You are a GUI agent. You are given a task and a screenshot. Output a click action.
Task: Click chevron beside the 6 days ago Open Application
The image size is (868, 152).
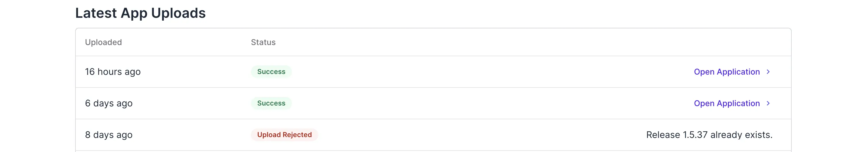pos(768,103)
